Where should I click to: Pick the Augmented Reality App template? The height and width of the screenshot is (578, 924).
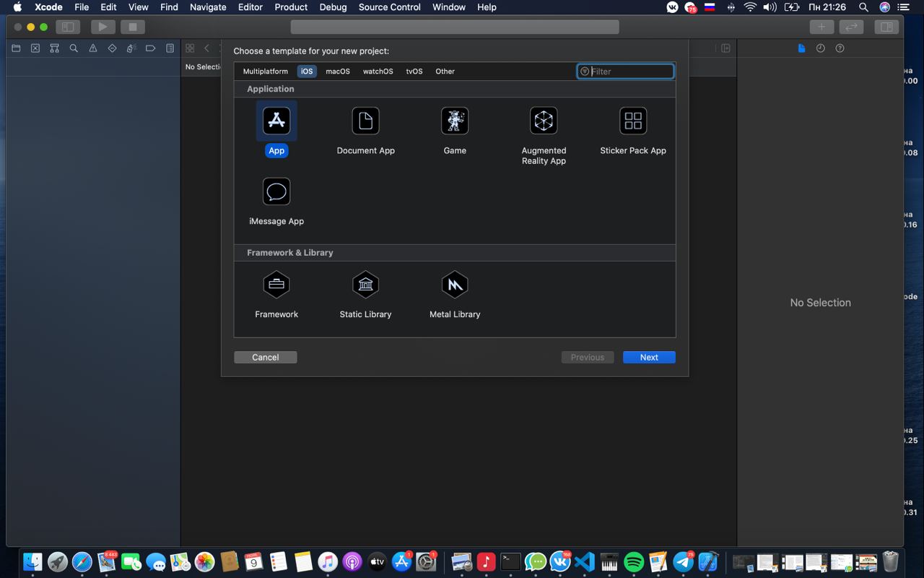[x=544, y=121]
